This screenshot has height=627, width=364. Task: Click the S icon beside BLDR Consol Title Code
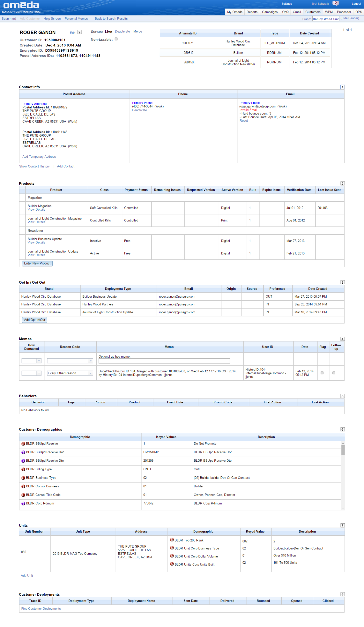point(23,495)
